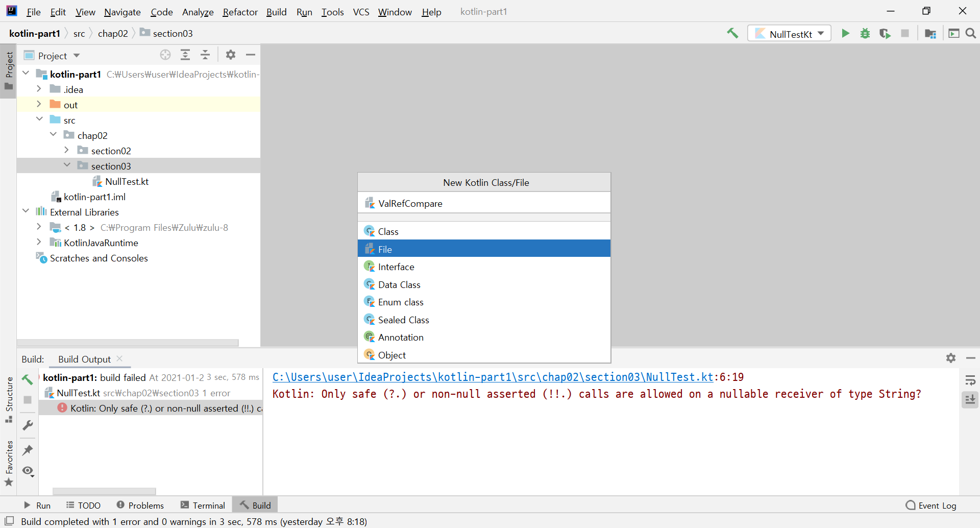Stop build icon in Build panel
This screenshot has width=980, height=528.
tap(28, 400)
